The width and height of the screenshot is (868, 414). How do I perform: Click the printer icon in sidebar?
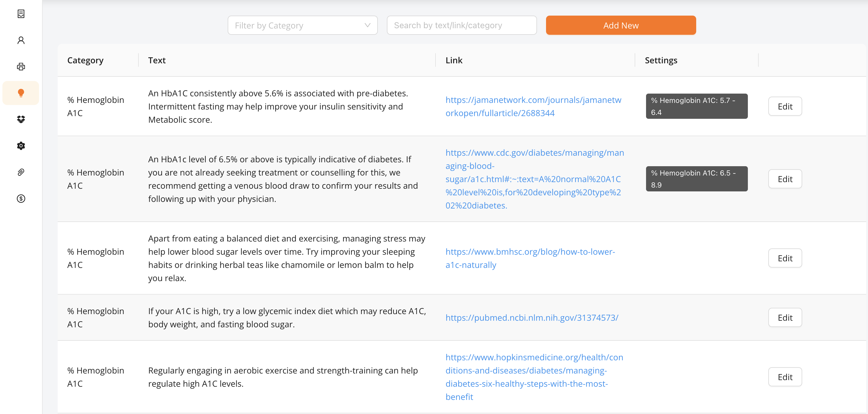click(21, 67)
